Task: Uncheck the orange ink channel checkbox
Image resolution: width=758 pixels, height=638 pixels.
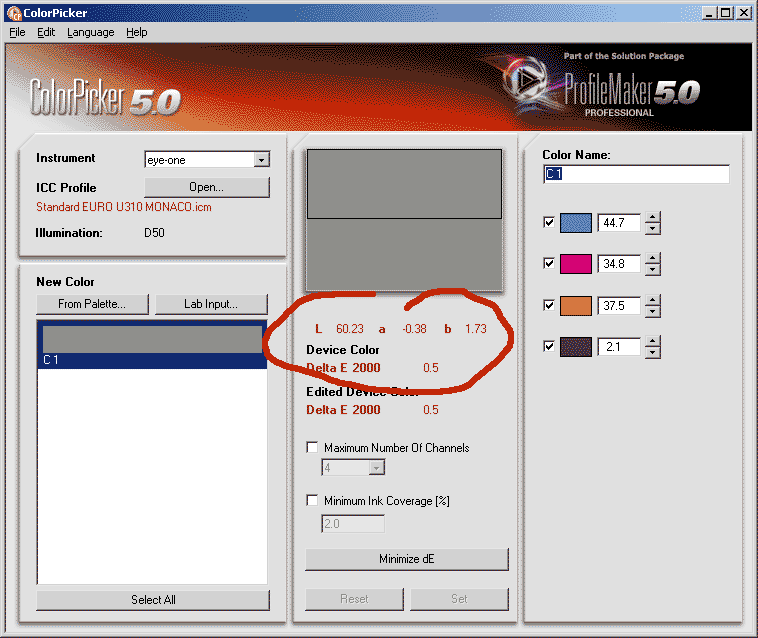Action: [x=549, y=305]
